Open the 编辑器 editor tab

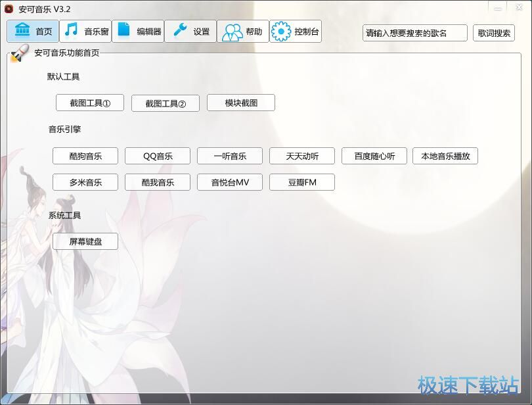[138, 32]
